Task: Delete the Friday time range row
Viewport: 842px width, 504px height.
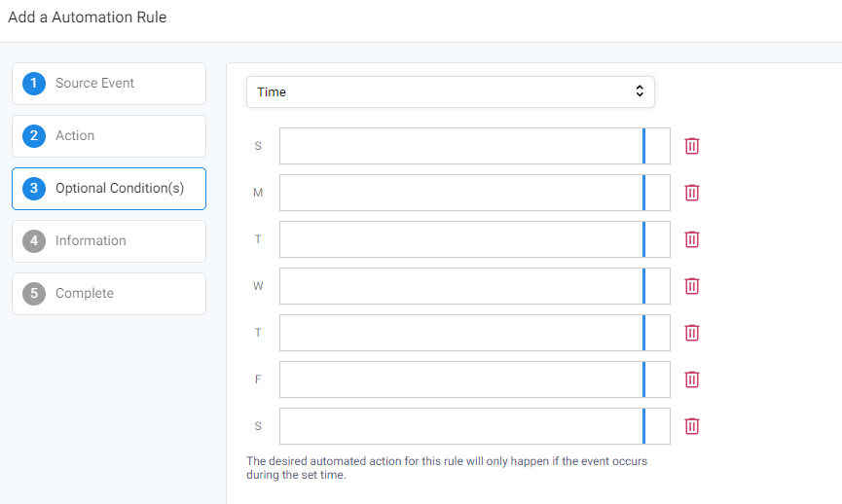Action: [x=692, y=379]
